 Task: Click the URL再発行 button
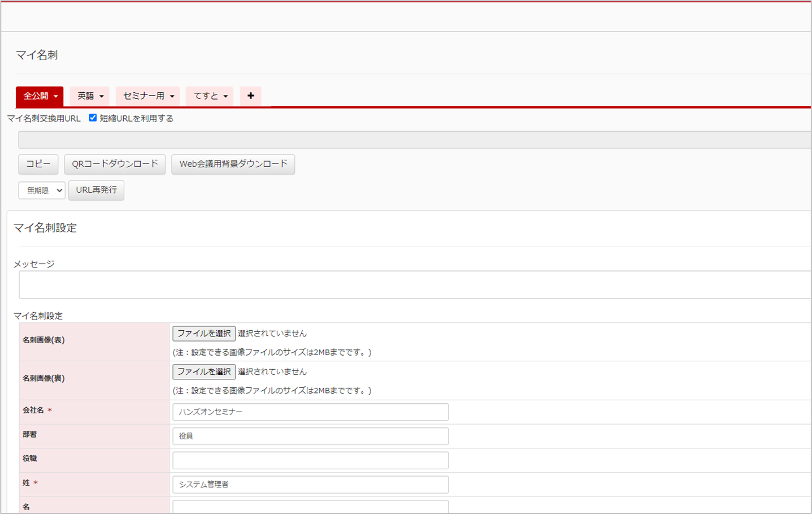[96, 190]
